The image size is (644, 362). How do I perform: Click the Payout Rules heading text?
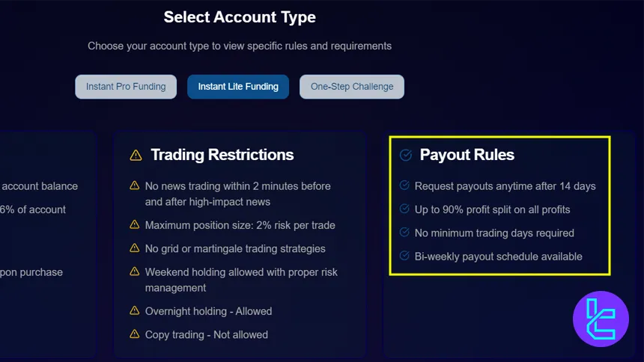[x=467, y=155]
